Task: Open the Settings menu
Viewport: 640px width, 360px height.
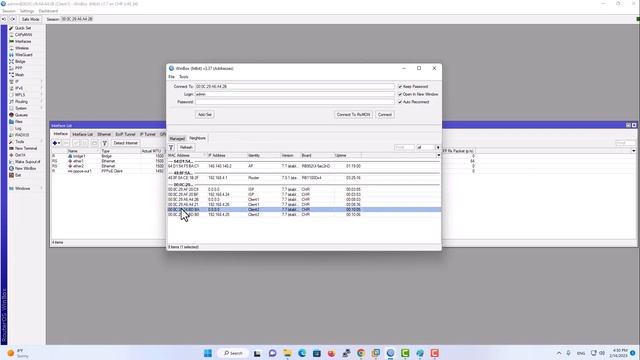Action: pos(27,11)
